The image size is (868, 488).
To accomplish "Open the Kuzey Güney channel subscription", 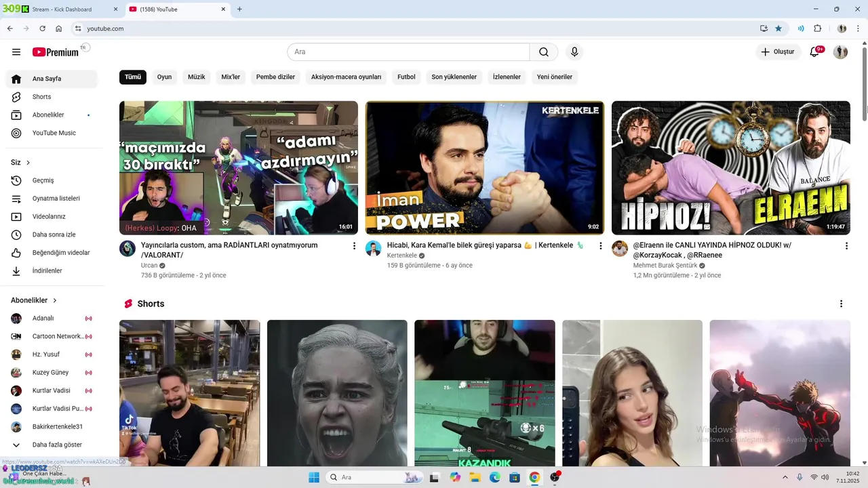I will click(52, 373).
